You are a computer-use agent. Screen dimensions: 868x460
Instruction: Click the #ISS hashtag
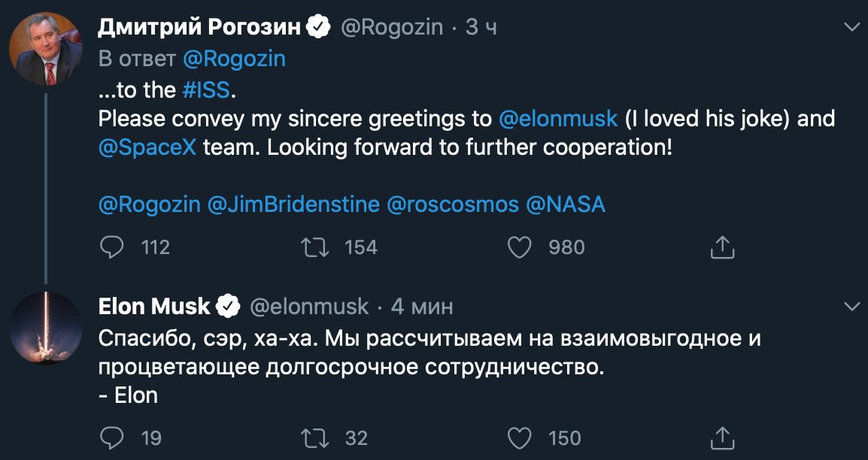coord(206,90)
